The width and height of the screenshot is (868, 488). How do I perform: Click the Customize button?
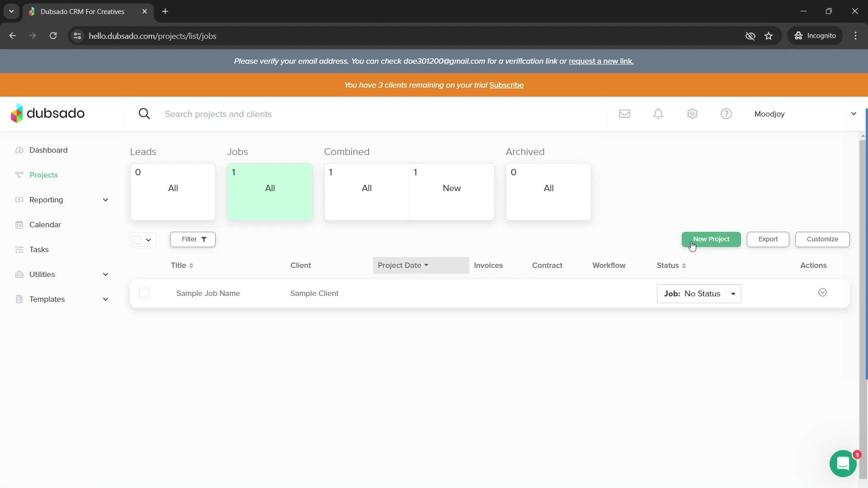(822, 239)
